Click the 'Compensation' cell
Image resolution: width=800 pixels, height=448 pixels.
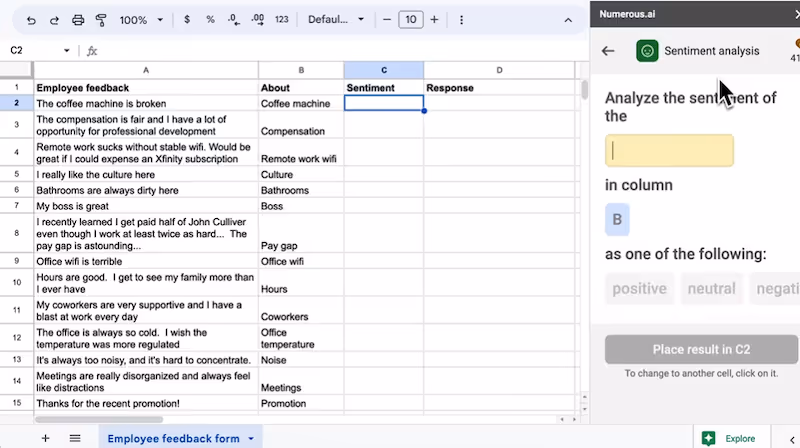[x=301, y=126]
